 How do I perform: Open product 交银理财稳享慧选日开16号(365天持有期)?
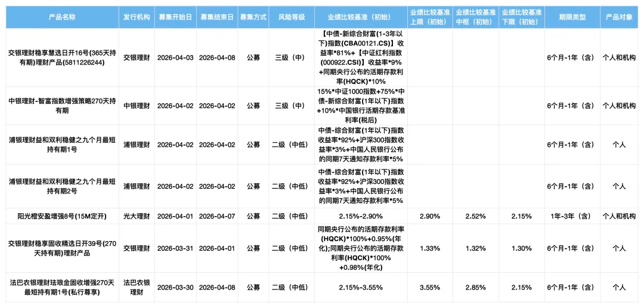pos(63,57)
